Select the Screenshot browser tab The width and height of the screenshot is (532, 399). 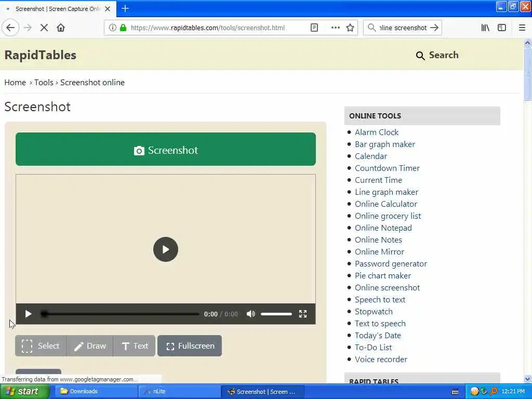(x=58, y=9)
